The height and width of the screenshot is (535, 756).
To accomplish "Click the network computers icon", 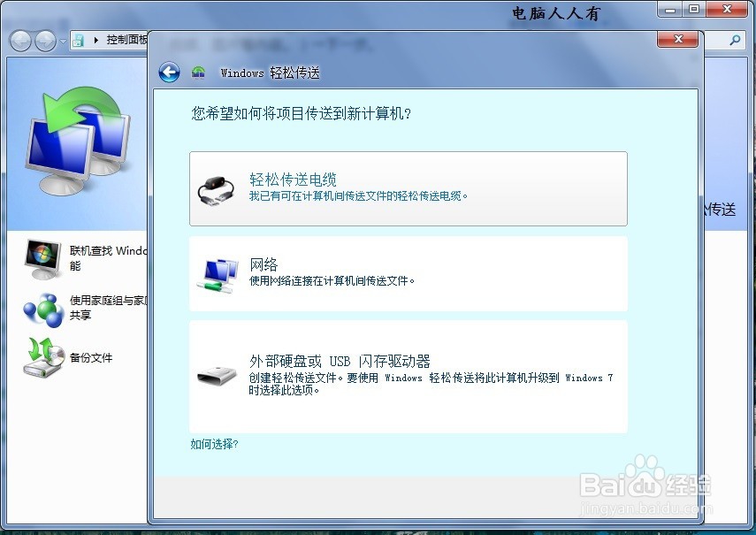I will 218,276.
